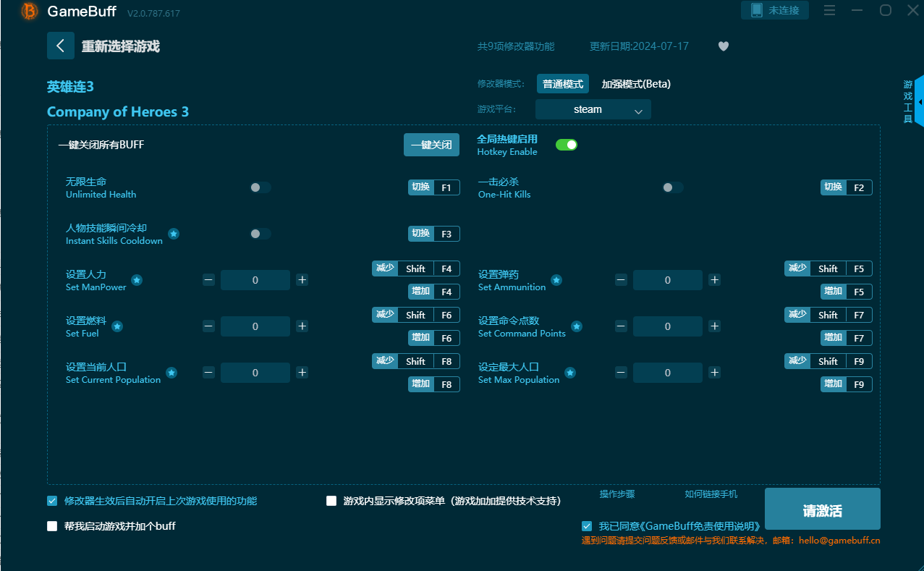Increase Set Current Population with plus icon

[302, 373]
